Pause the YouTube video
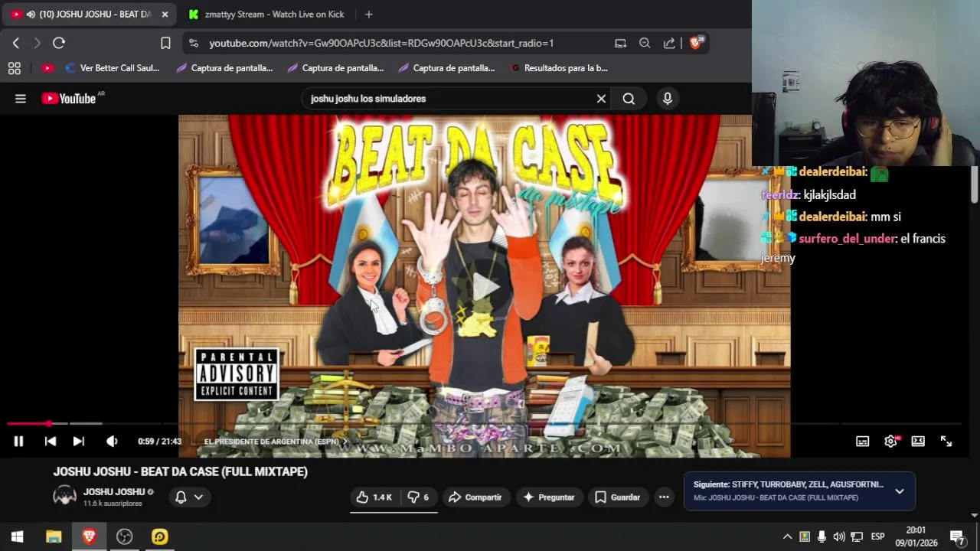This screenshot has width=980, height=551. (18, 441)
